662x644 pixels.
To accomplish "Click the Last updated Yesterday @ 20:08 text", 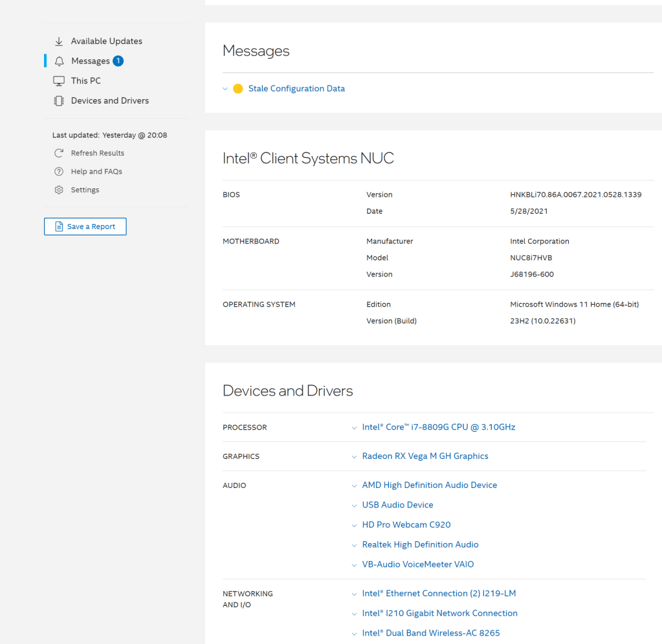I will point(110,135).
